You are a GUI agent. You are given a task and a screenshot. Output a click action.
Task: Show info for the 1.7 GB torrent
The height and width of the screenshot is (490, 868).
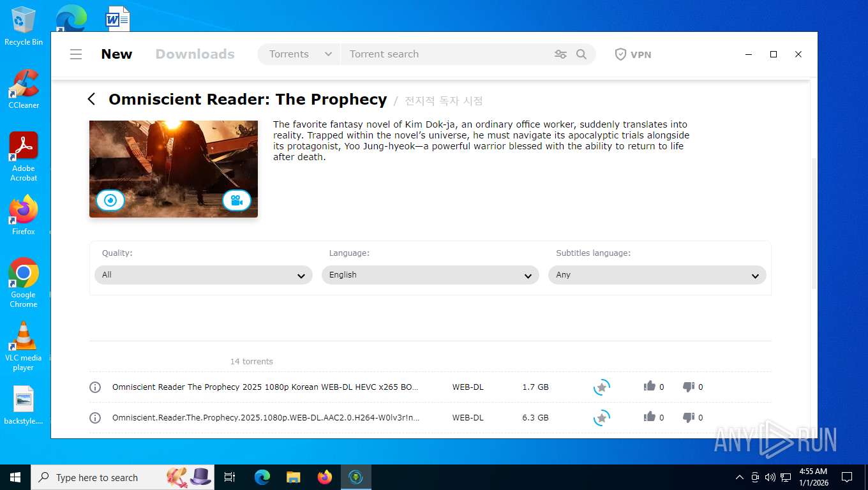coord(95,387)
